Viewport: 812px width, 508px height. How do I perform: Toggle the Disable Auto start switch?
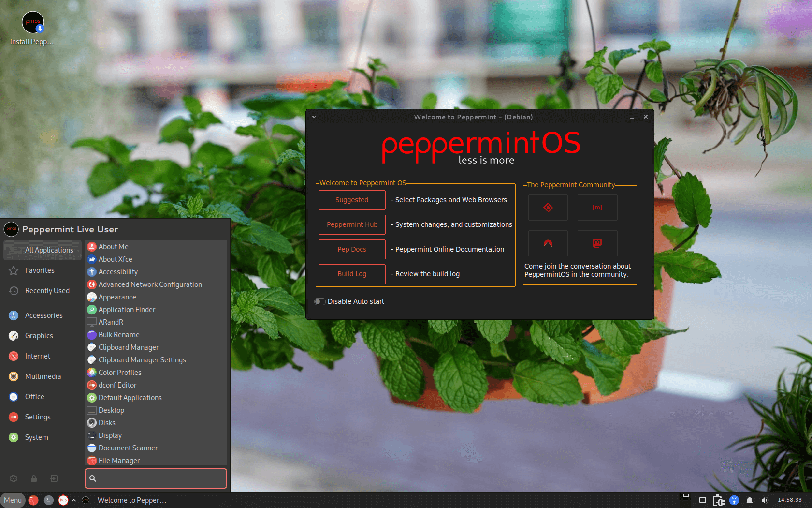point(320,301)
